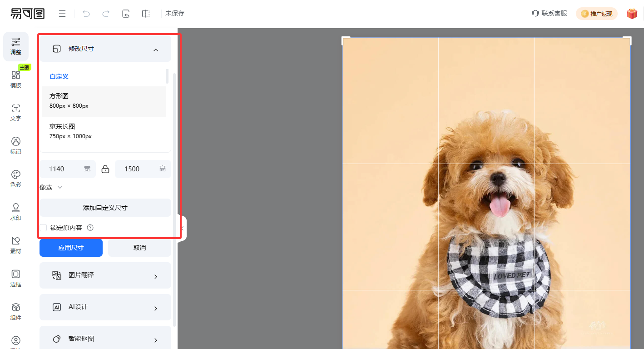Click the size preset list scrollbar
The height and width of the screenshot is (349, 644).
(167, 76)
